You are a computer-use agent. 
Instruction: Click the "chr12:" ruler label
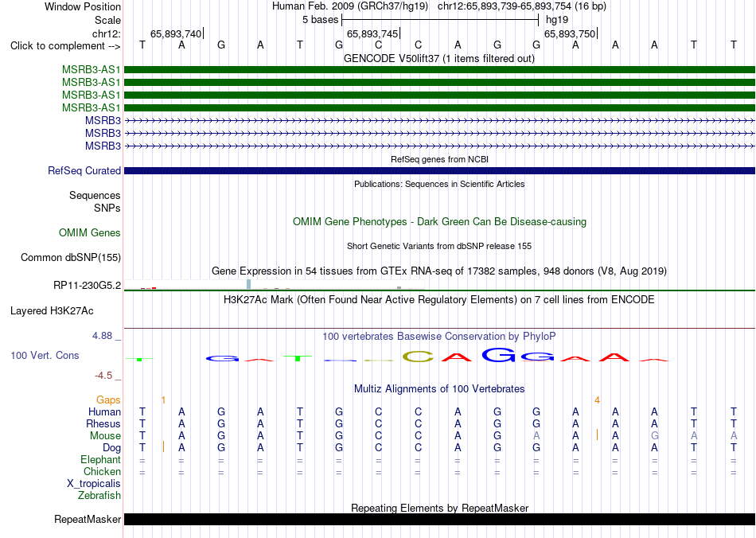(106, 33)
